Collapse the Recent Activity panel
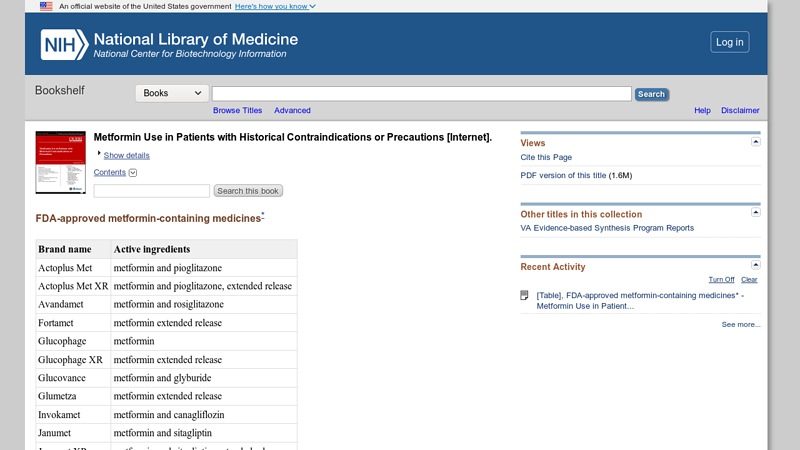 [x=756, y=265]
